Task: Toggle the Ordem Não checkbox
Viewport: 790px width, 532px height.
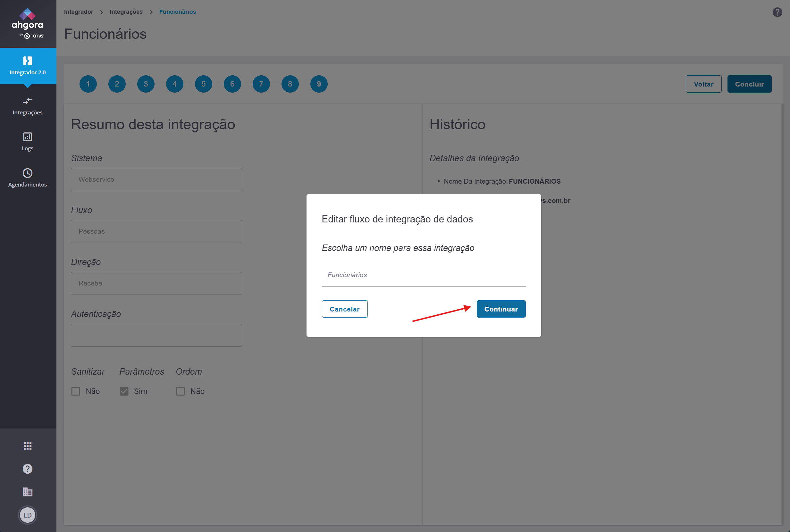Action: (181, 391)
